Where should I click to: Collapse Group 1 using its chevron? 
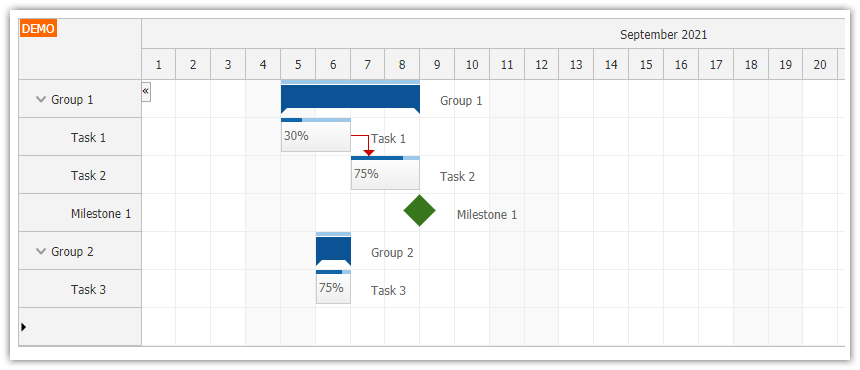(x=40, y=100)
